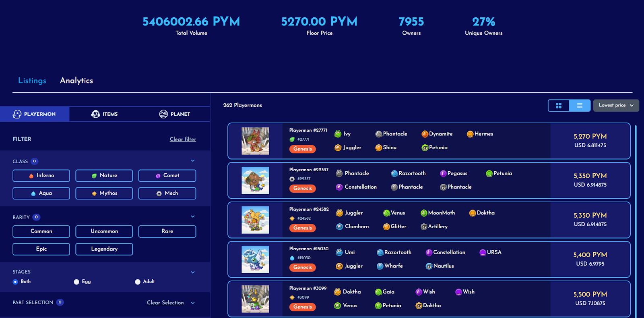The width and height of the screenshot is (644, 318).
Task: Select the Egg stage radio button
Action: (76, 282)
